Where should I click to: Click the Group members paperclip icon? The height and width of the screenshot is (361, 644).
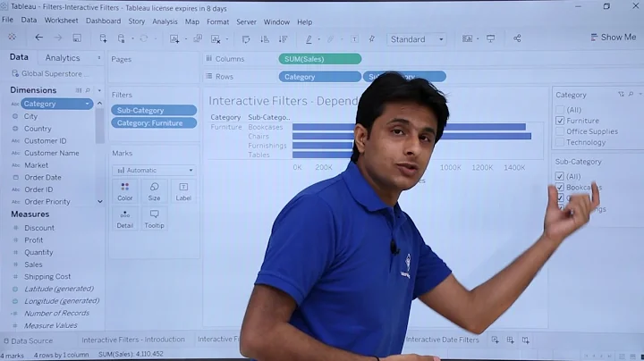pos(330,39)
